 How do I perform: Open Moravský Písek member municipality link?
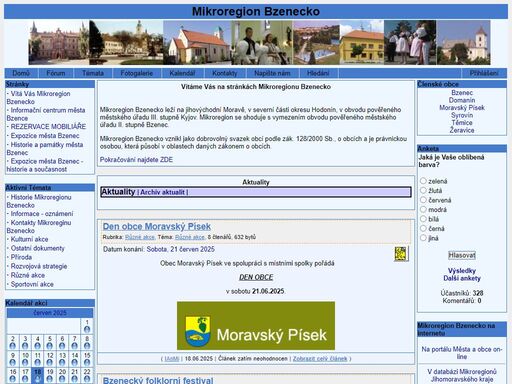click(x=462, y=108)
